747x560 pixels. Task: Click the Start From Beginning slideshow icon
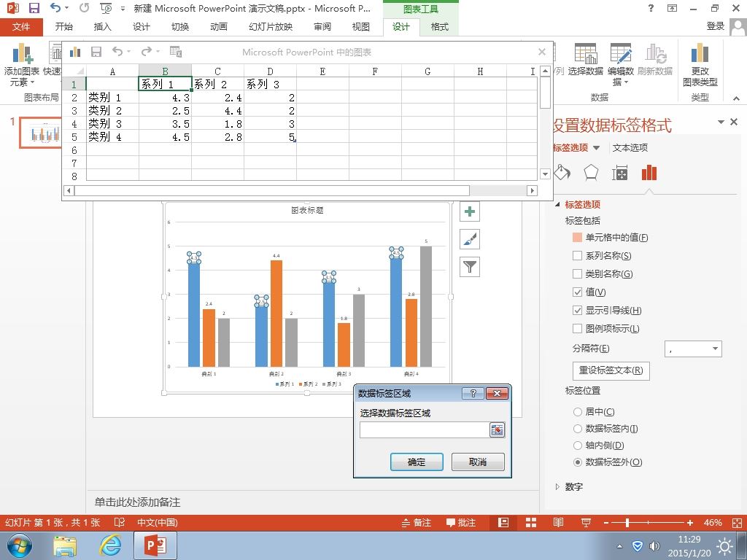(106, 8)
